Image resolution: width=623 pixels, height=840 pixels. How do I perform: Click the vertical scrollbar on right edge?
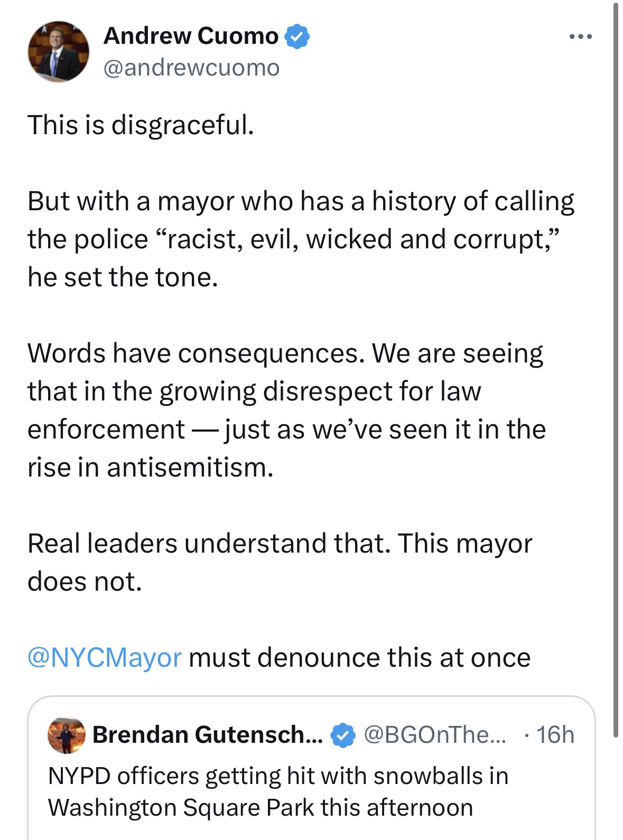[x=615, y=370]
